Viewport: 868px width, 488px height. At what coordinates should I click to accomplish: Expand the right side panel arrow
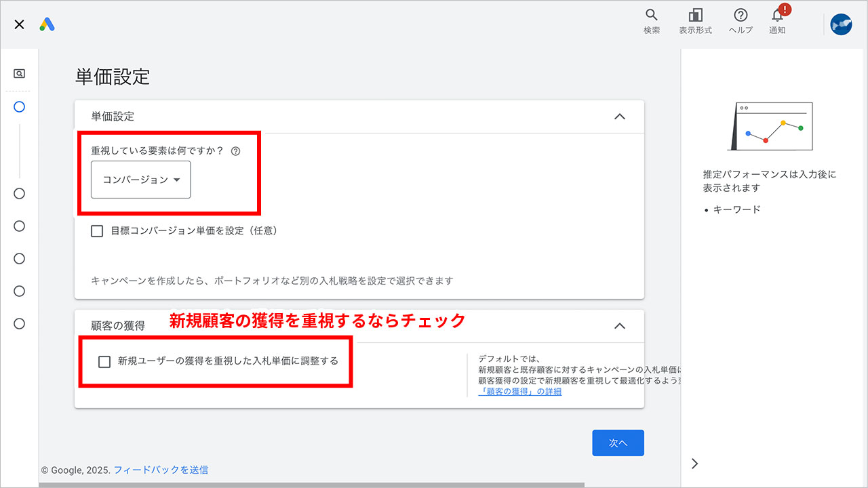694,463
